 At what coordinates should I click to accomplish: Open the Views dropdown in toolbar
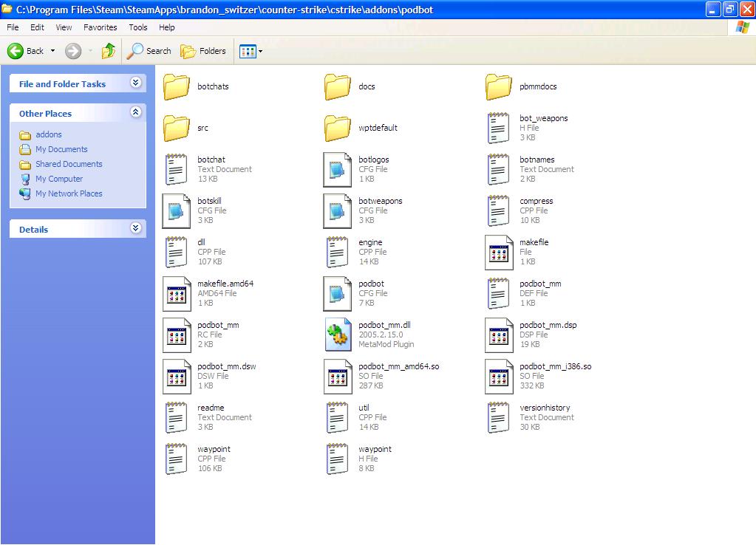point(251,51)
